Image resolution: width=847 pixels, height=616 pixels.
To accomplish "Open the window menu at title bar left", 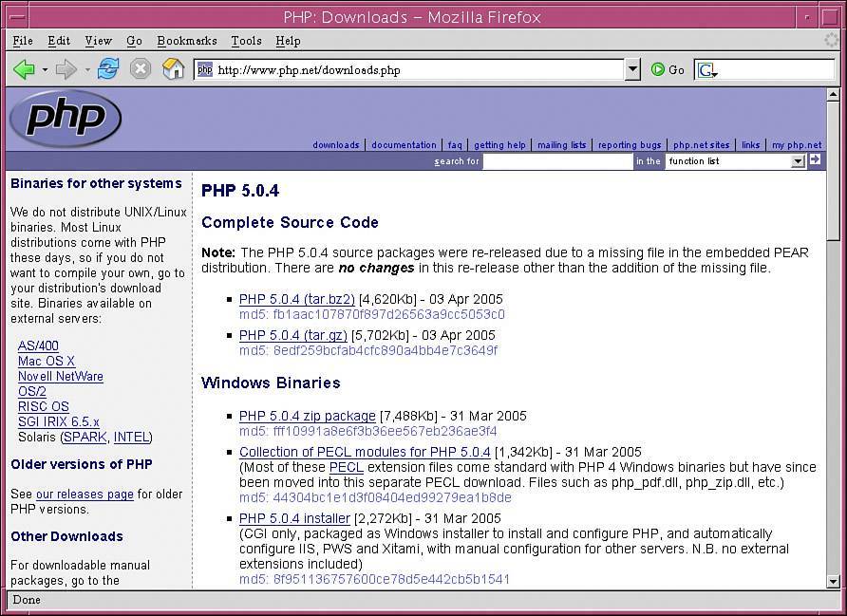I will pos(17,17).
